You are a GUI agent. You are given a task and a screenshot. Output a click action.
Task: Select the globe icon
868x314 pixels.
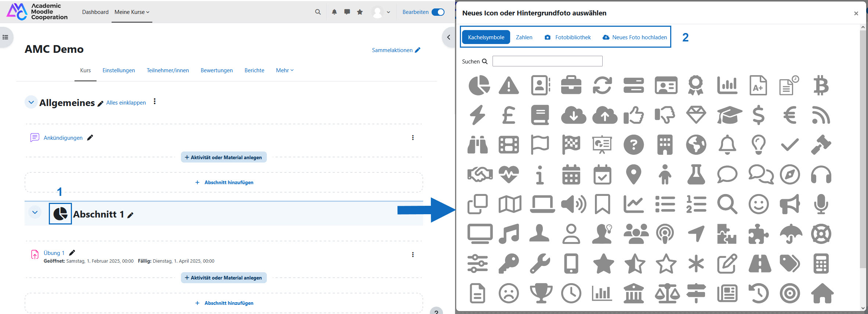coord(696,145)
